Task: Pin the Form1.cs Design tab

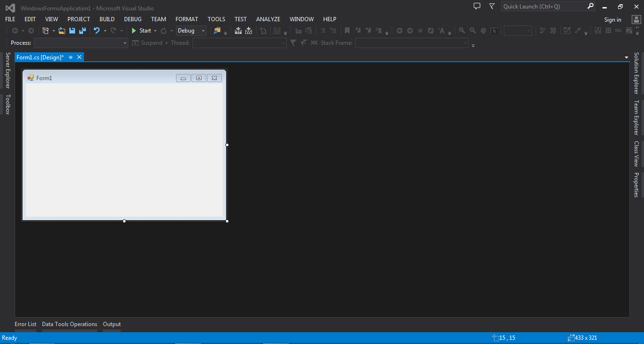Action: (71, 57)
